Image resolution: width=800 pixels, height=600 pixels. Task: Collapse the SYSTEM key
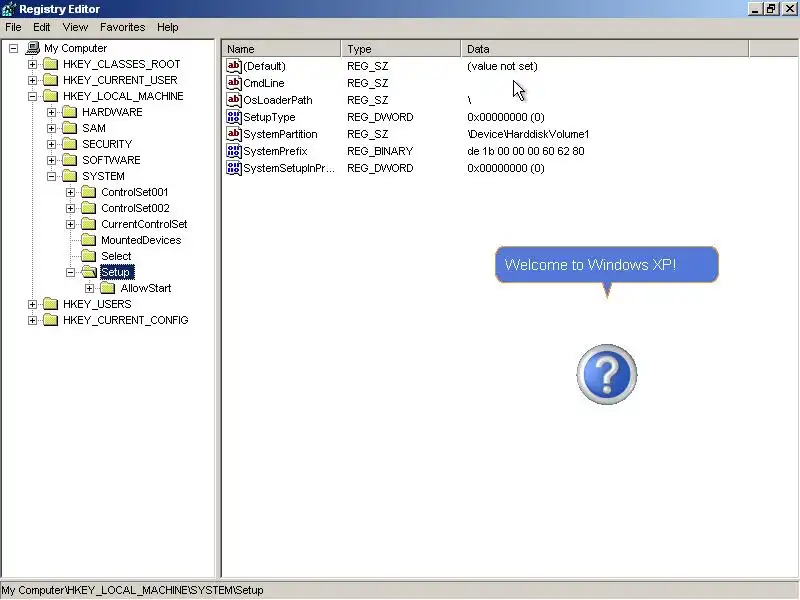pos(52,176)
